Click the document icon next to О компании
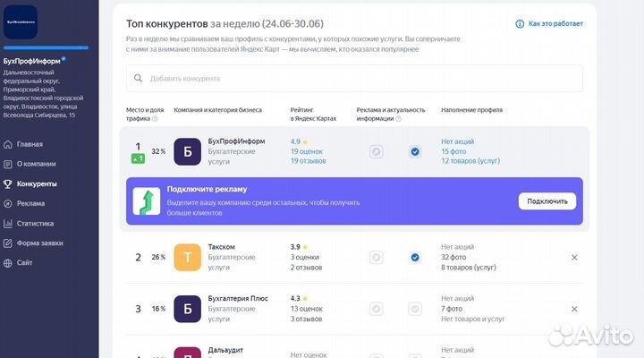Viewport: 644px width, 358px height. (8, 164)
